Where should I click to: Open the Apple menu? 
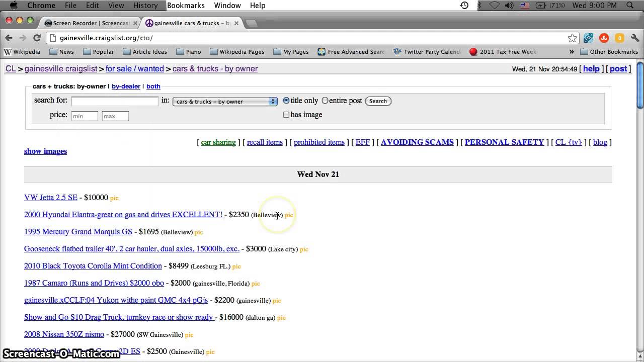(13, 6)
